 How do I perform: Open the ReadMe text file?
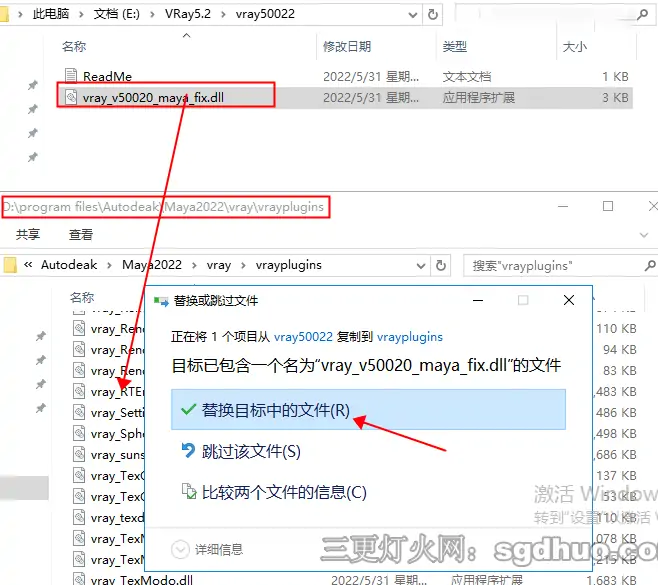107,76
